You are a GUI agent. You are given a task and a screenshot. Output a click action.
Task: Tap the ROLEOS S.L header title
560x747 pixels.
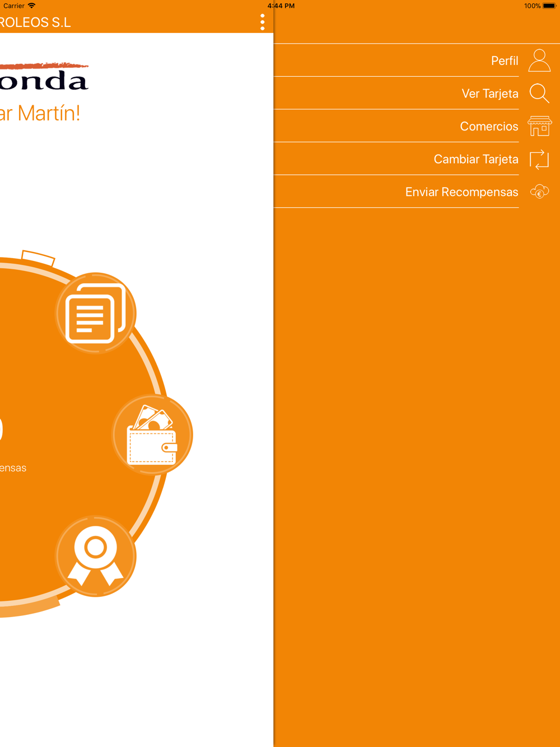35,22
